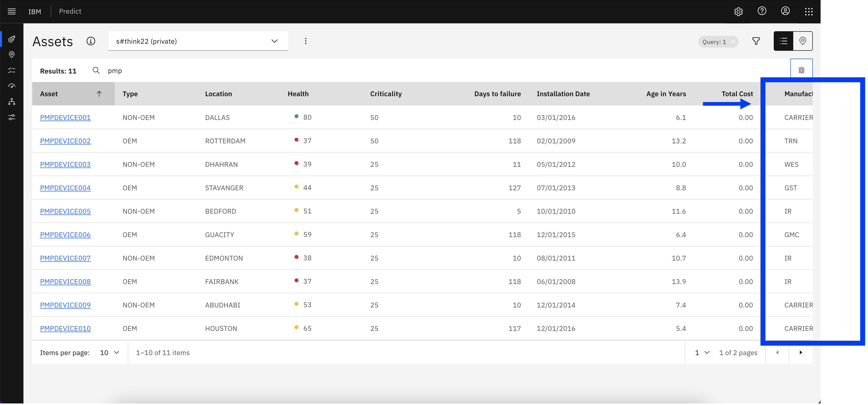
Task: Click the Results: 11 label
Action: pyautogui.click(x=58, y=71)
